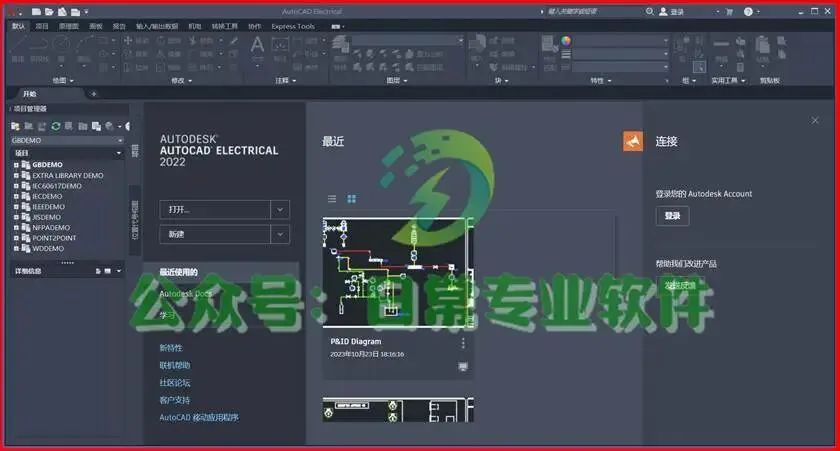The width and height of the screenshot is (840, 451).
Task: Select the Move tool in the modify panel
Action: pyautogui.click(x=128, y=41)
